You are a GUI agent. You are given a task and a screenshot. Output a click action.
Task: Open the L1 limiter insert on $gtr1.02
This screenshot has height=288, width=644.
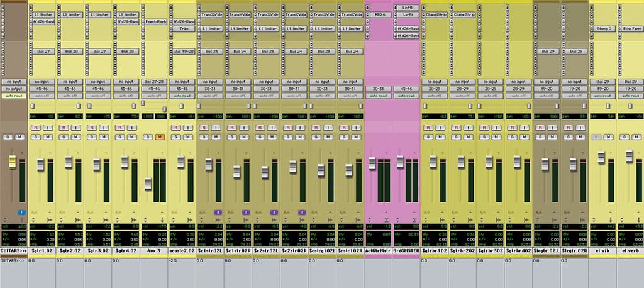[44, 15]
